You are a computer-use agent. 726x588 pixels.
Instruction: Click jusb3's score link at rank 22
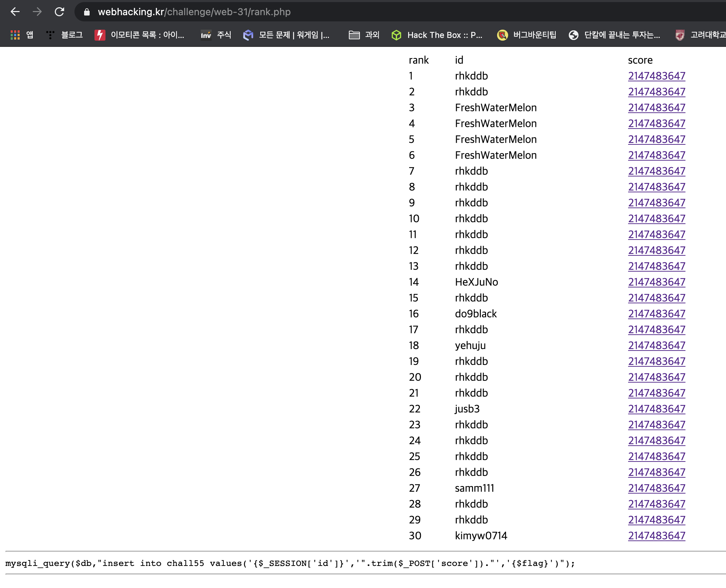click(x=656, y=409)
